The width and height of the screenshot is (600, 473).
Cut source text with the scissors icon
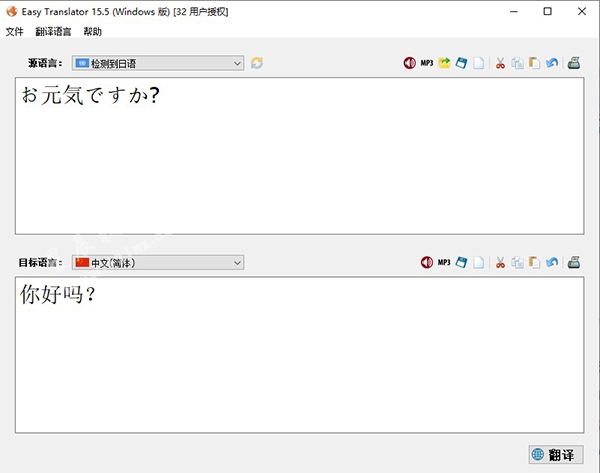click(x=500, y=63)
